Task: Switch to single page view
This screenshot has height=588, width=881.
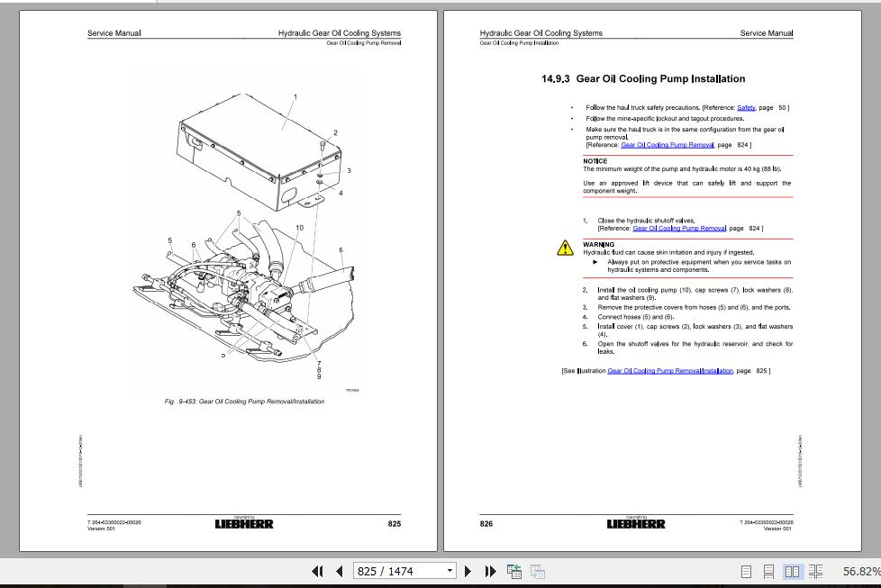Action: tap(746, 572)
